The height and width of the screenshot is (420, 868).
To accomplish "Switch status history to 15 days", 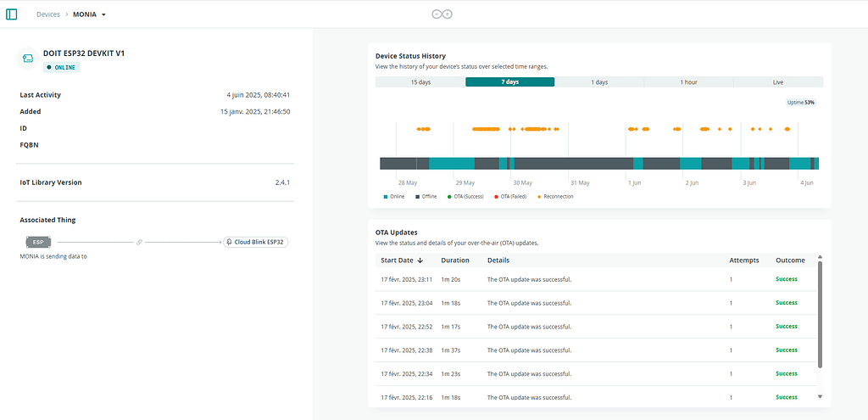I will [420, 82].
